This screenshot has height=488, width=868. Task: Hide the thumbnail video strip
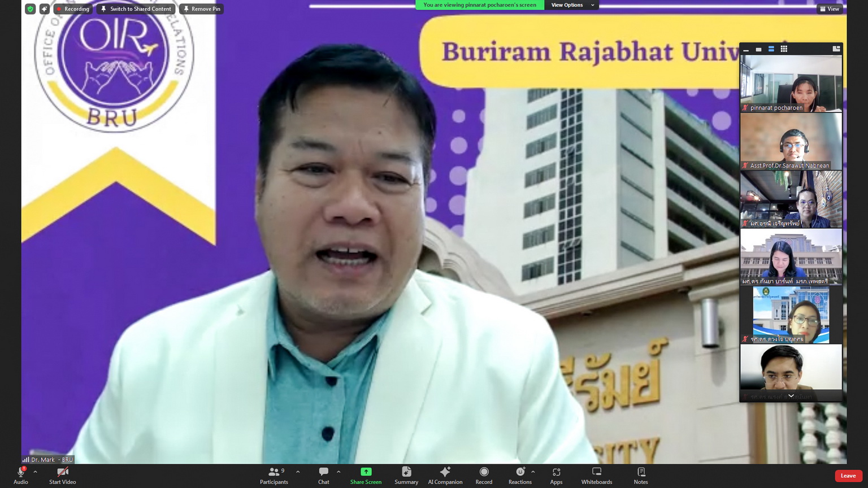click(746, 50)
